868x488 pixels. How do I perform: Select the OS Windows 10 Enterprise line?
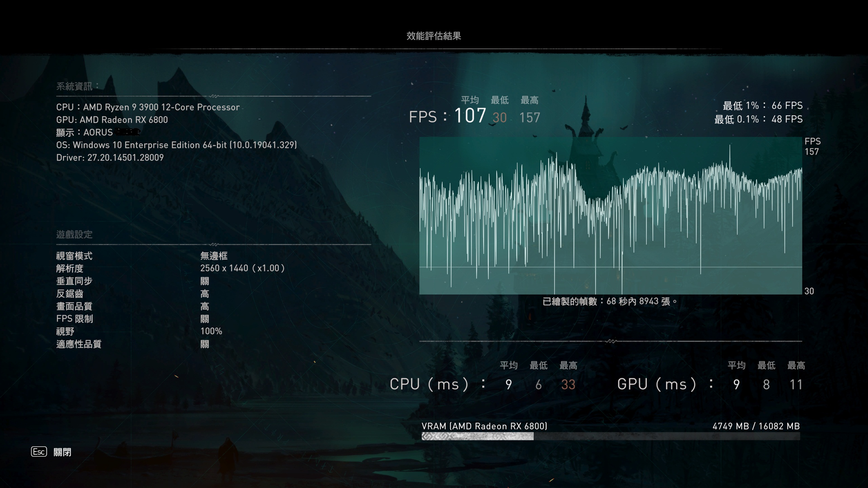(176, 145)
